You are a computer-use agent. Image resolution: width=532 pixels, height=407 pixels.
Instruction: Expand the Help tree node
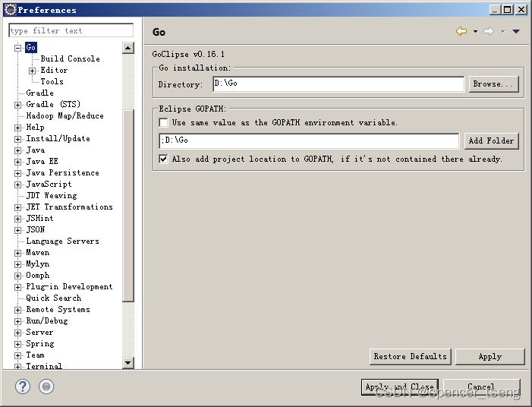(17, 128)
